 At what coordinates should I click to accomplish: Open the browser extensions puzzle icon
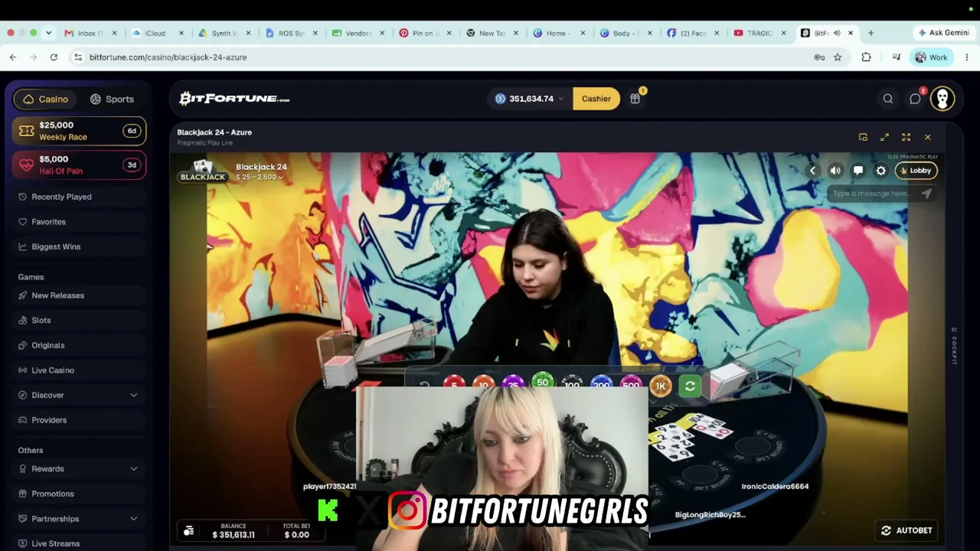(867, 57)
